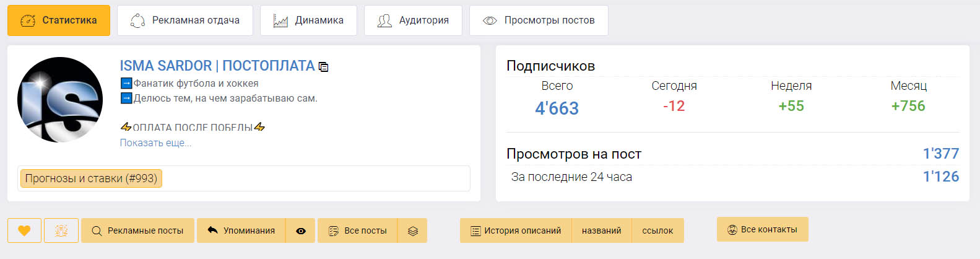Open the Все контакты button
Screen dimensions: 980x259
[x=762, y=229]
